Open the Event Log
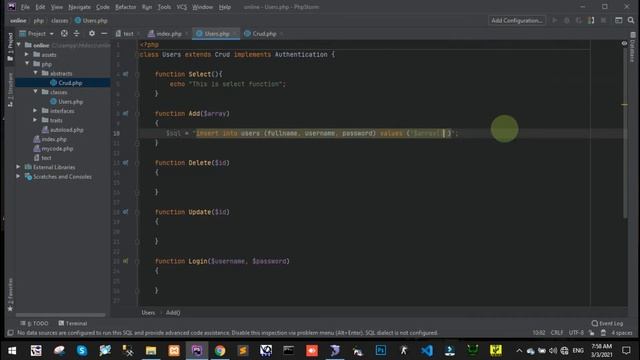The image size is (640, 360). coord(607,323)
